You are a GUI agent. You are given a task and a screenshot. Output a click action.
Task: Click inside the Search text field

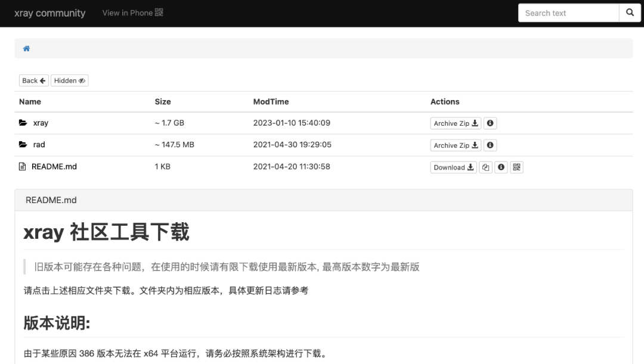click(x=566, y=13)
